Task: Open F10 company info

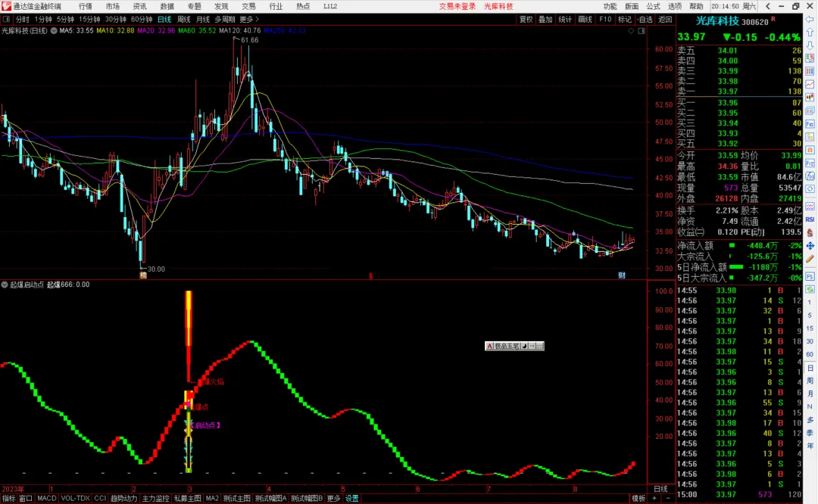Action: coord(605,19)
